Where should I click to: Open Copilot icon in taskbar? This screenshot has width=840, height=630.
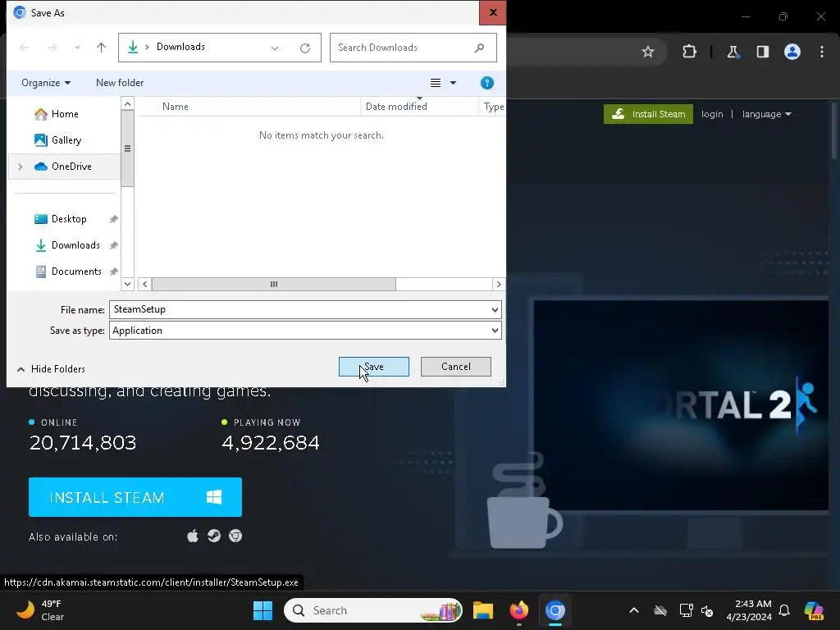814,610
